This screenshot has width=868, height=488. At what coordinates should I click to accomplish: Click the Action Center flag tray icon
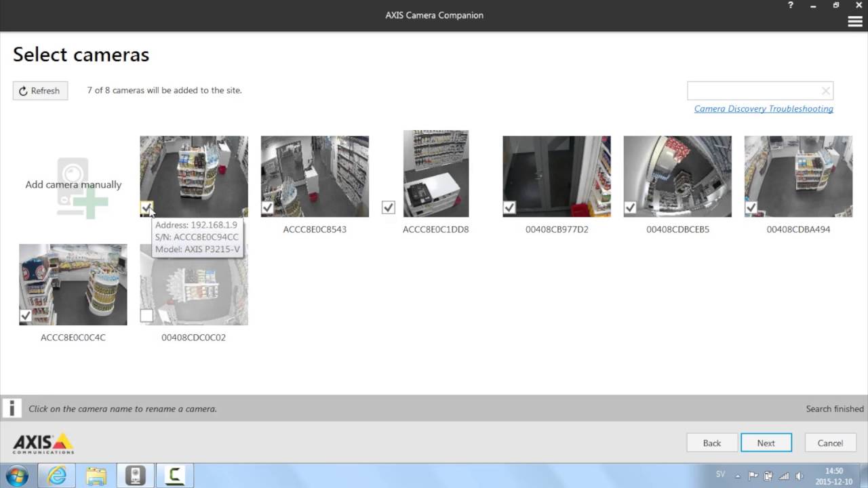click(x=753, y=476)
